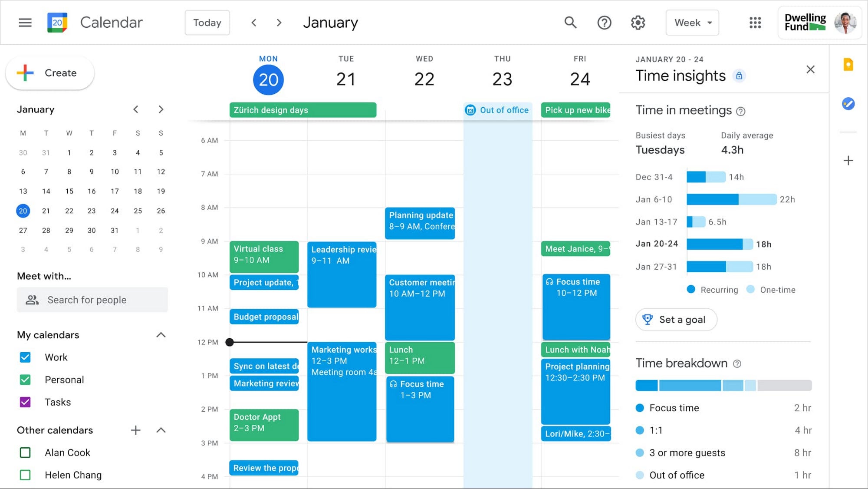The width and height of the screenshot is (868, 489).
Task: Click the January forward navigation arrow
Action: click(x=161, y=109)
